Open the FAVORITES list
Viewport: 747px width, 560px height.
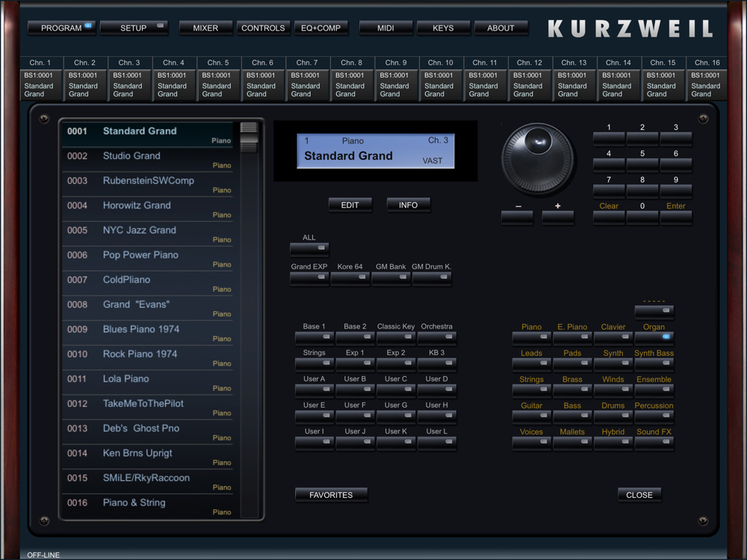click(x=331, y=495)
